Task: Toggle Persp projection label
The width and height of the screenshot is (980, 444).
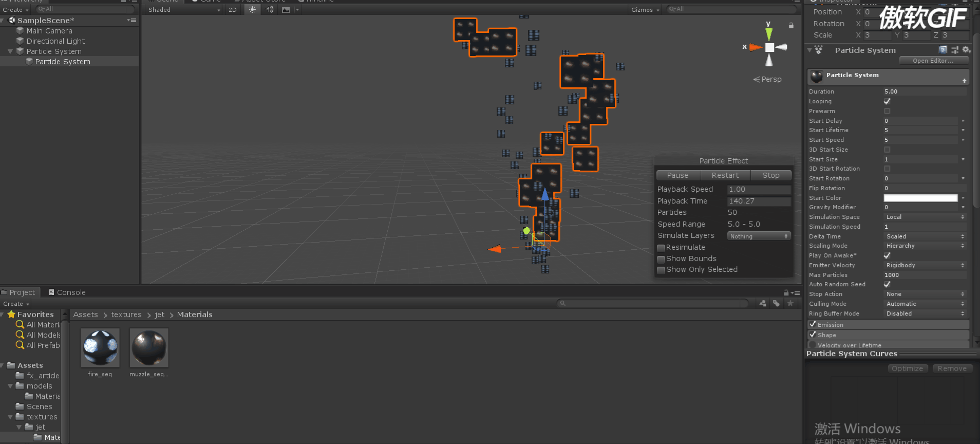Action: pyautogui.click(x=767, y=79)
